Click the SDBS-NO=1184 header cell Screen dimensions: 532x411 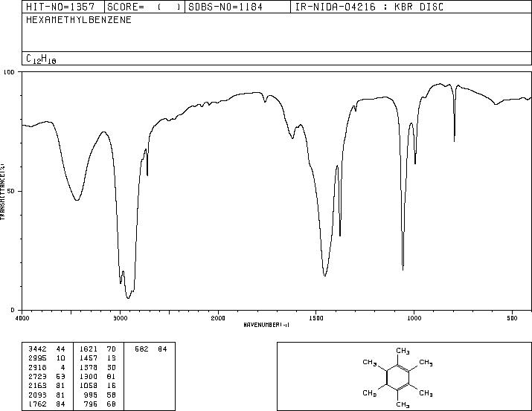(x=237, y=7)
